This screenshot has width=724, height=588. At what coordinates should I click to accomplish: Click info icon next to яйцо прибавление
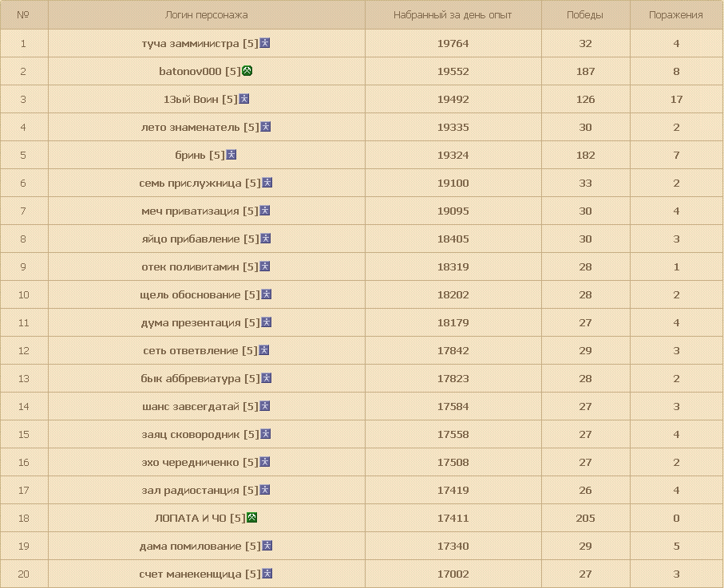[x=266, y=239]
